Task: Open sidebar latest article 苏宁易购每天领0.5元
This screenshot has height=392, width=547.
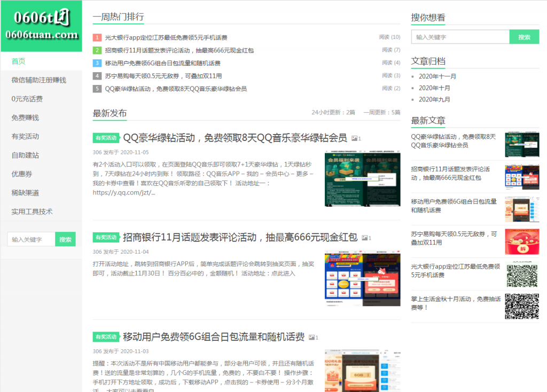Action: (x=454, y=238)
